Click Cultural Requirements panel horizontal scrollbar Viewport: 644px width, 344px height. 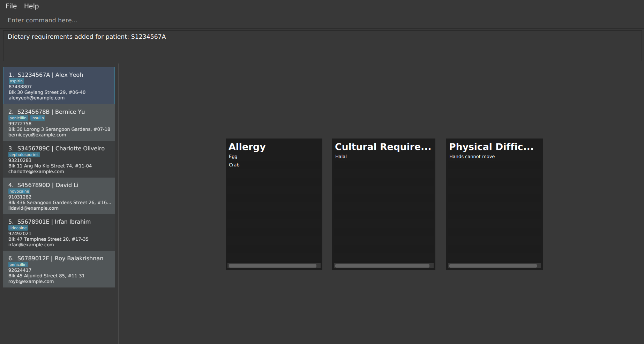[x=382, y=266]
